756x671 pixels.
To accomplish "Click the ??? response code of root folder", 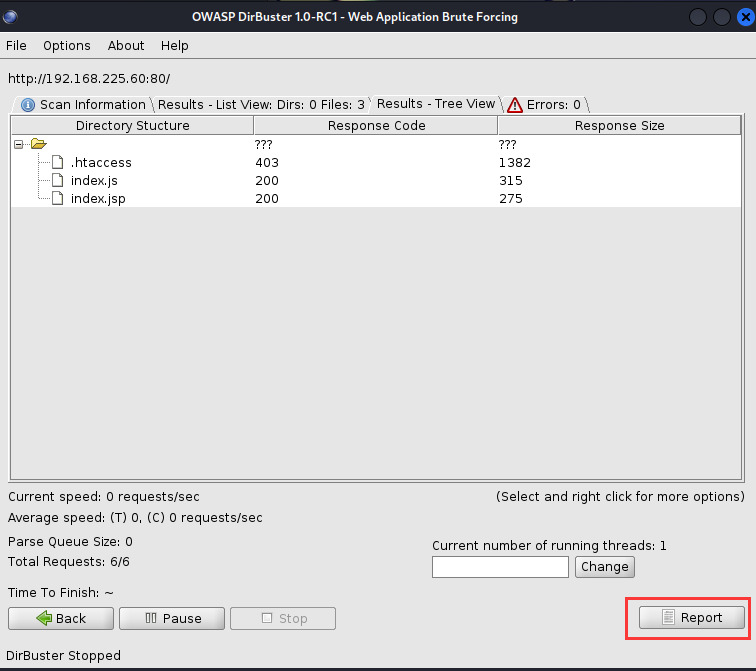I will pos(264,144).
